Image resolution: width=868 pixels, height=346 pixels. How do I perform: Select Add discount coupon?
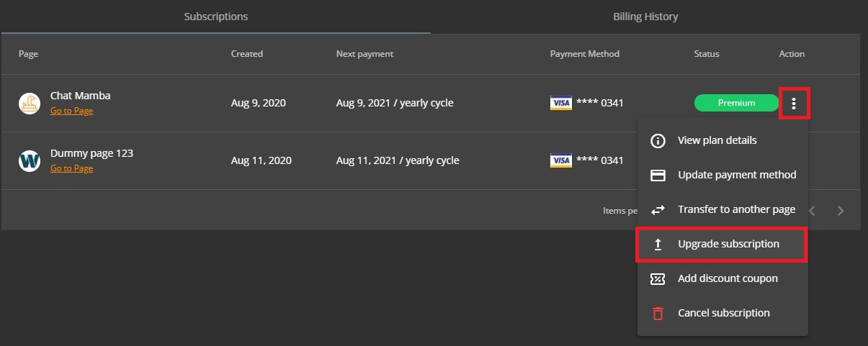pyautogui.click(x=722, y=278)
